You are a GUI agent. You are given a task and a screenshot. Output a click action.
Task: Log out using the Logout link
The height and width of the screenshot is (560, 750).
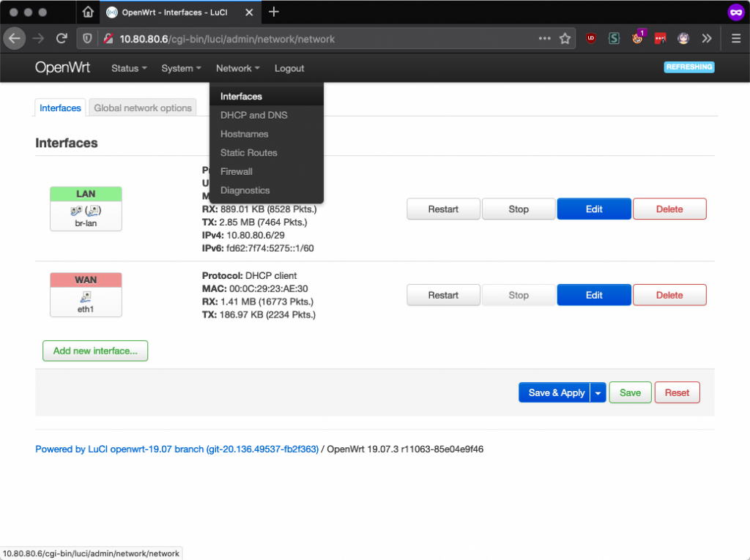tap(289, 68)
